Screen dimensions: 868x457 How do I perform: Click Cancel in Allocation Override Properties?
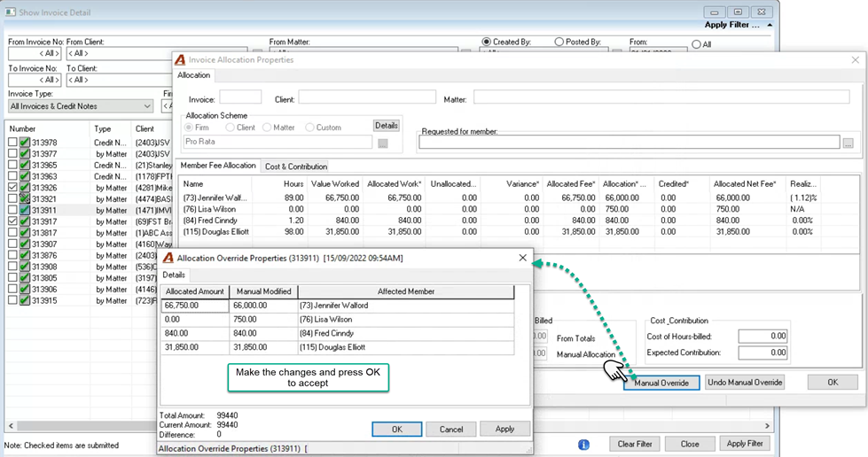[451, 430]
